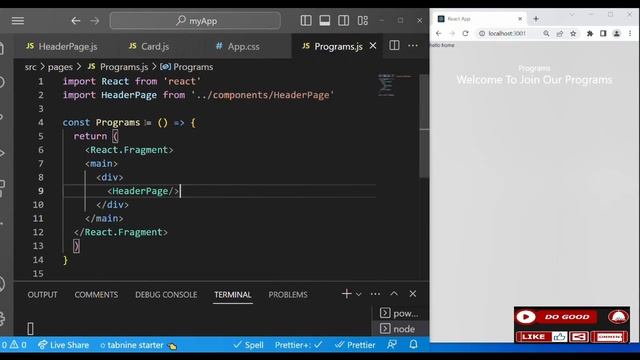The height and width of the screenshot is (360, 640).
Task: Click the browser back arrow
Action: tap(438, 33)
